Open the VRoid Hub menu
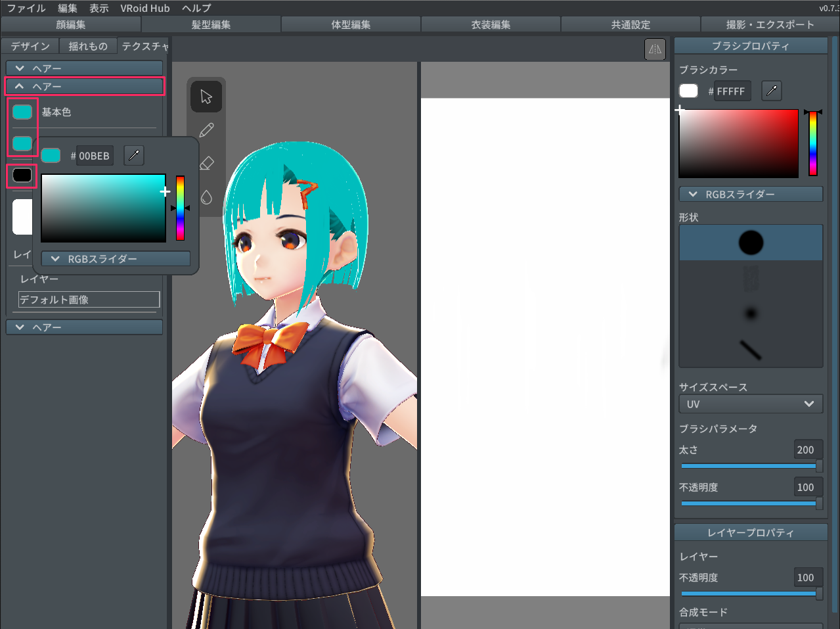Image resolution: width=840 pixels, height=629 pixels. (x=145, y=8)
